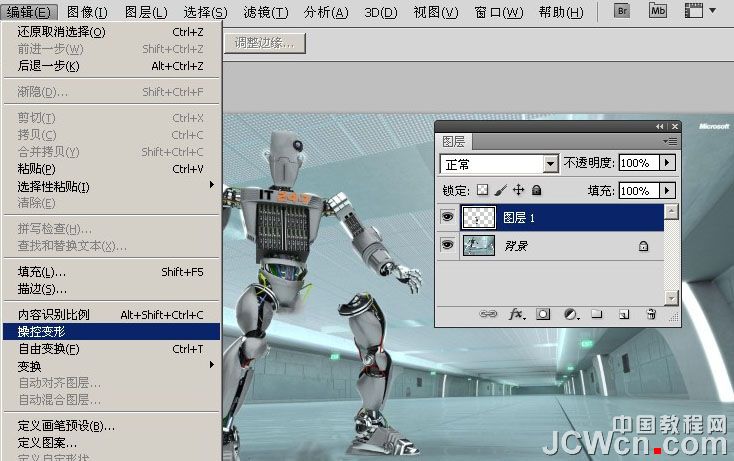Select the 图层 1 thumbnail
This screenshot has height=461, width=734.
tap(478, 218)
